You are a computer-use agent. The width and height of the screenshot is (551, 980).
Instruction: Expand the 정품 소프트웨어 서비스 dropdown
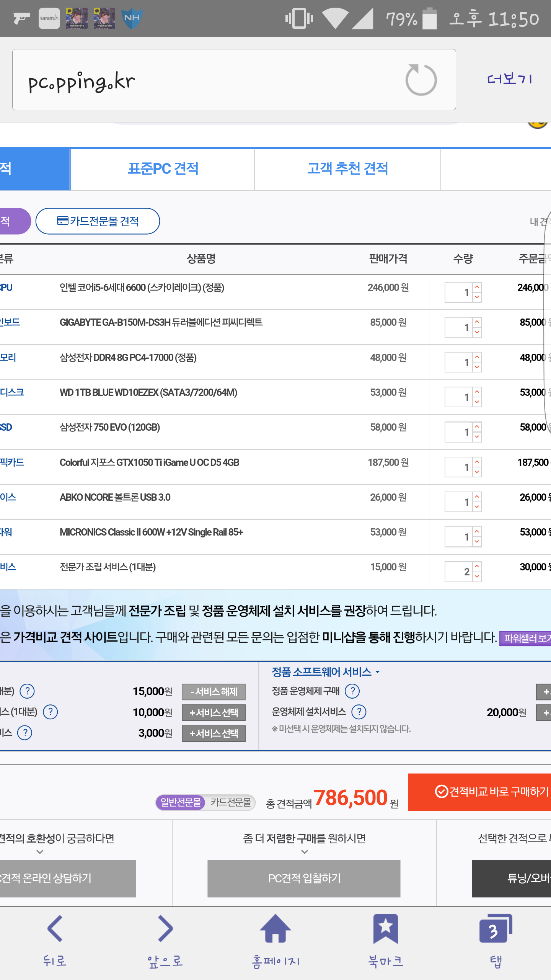[325, 672]
